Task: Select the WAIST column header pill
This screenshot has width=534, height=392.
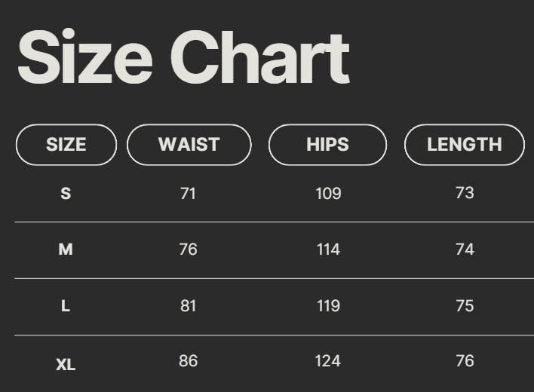Action: [x=189, y=145]
